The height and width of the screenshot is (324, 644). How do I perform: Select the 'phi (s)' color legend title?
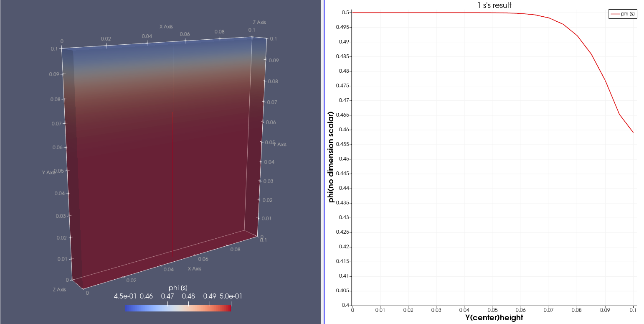(x=178, y=288)
